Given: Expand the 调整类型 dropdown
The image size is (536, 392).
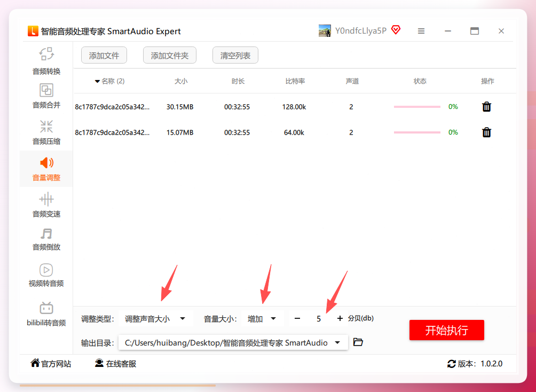Looking at the screenshot, I should [x=156, y=319].
